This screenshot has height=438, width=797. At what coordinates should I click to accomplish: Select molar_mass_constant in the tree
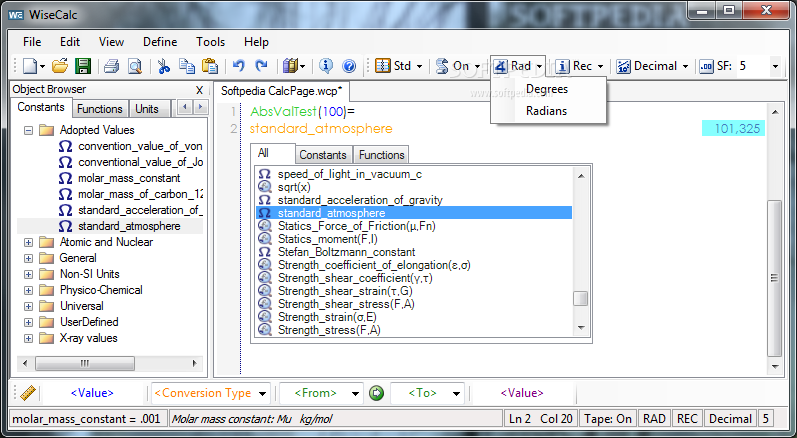tap(129, 178)
